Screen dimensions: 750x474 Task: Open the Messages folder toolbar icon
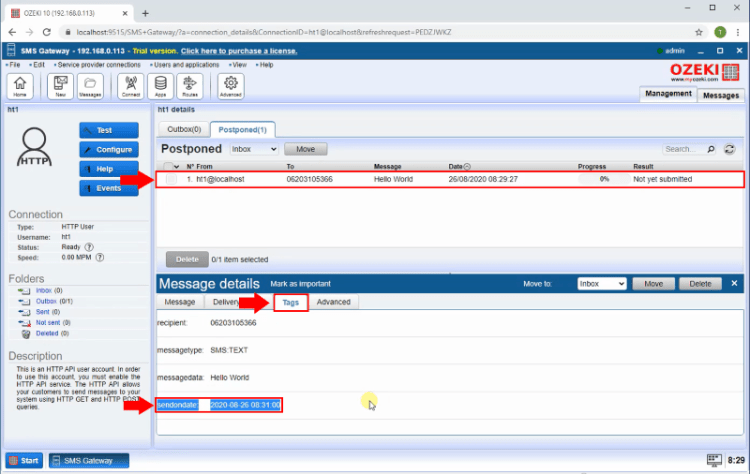point(90,86)
